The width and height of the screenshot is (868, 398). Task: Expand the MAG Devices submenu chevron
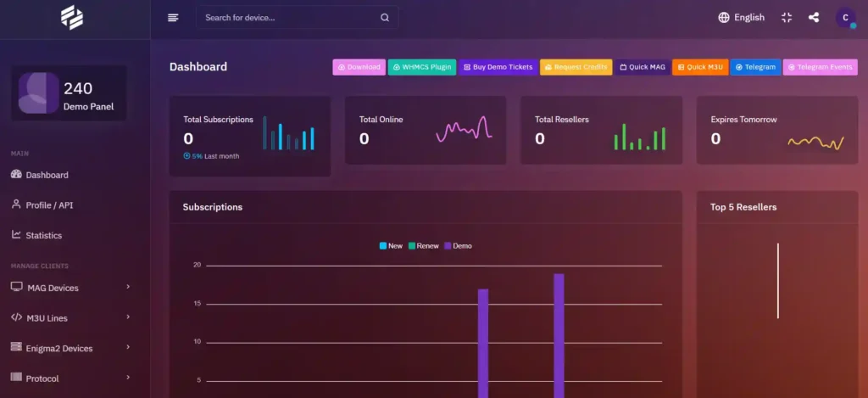tap(128, 287)
